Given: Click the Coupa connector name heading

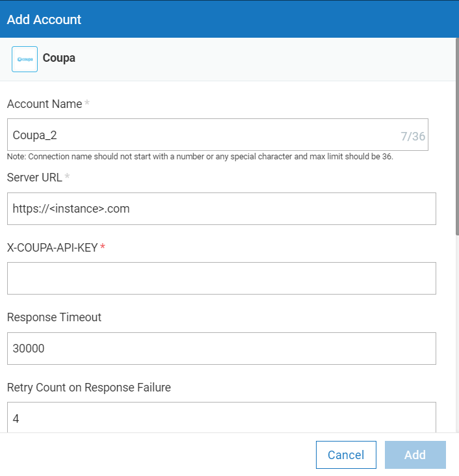Looking at the screenshot, I should click(59, 58).
